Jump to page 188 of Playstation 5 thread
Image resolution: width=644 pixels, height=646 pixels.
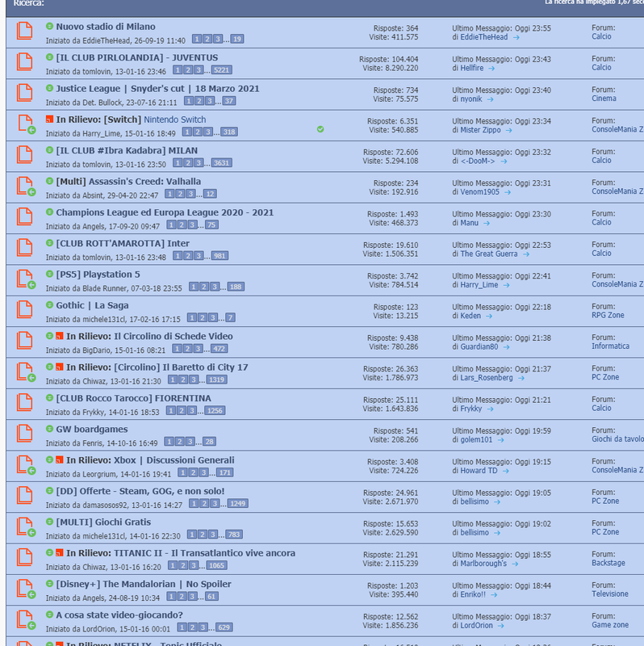click(236, 287)
